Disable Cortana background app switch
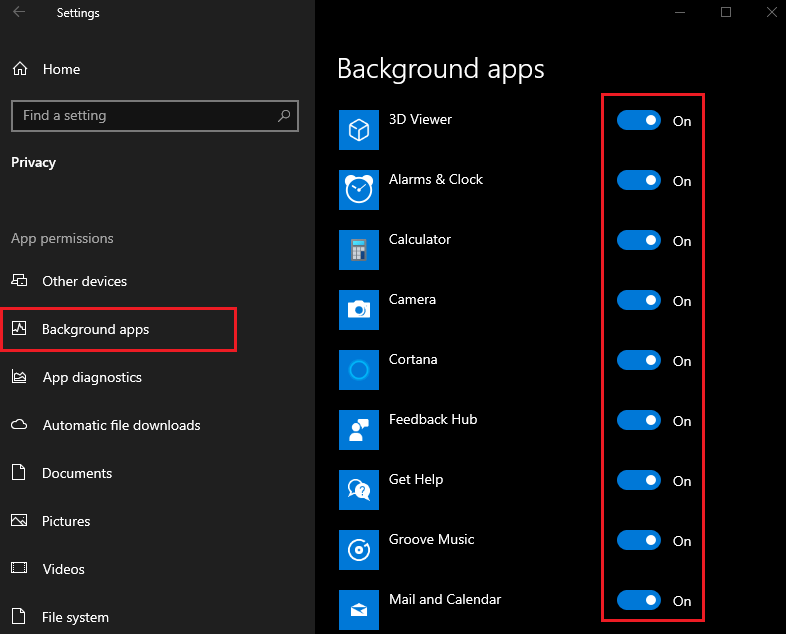 click(x=639, y=360)
